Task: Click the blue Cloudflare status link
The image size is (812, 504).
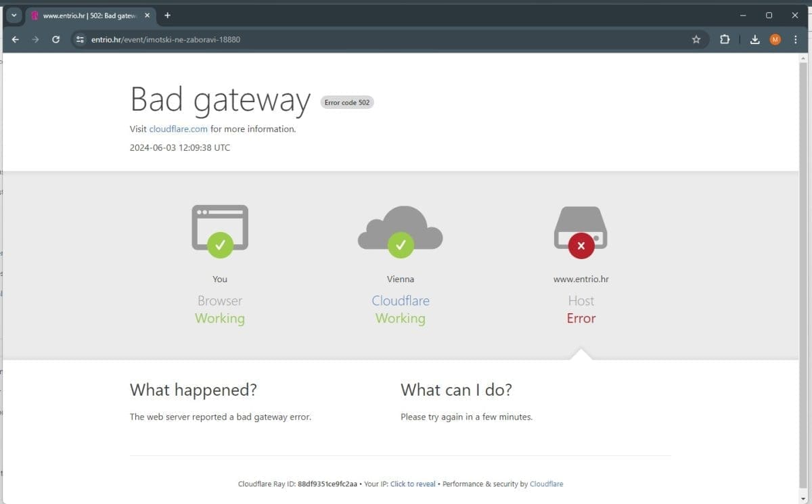Action: tap(400, 300)
